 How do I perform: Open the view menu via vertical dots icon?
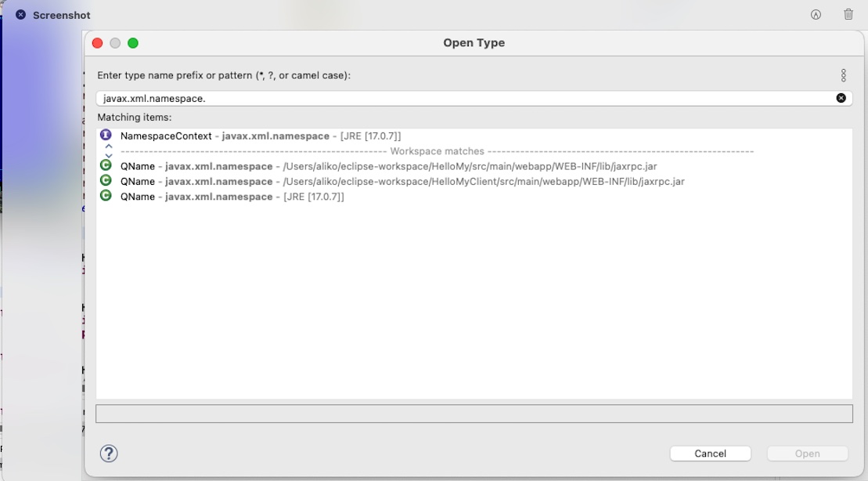[x=845, y=75]
